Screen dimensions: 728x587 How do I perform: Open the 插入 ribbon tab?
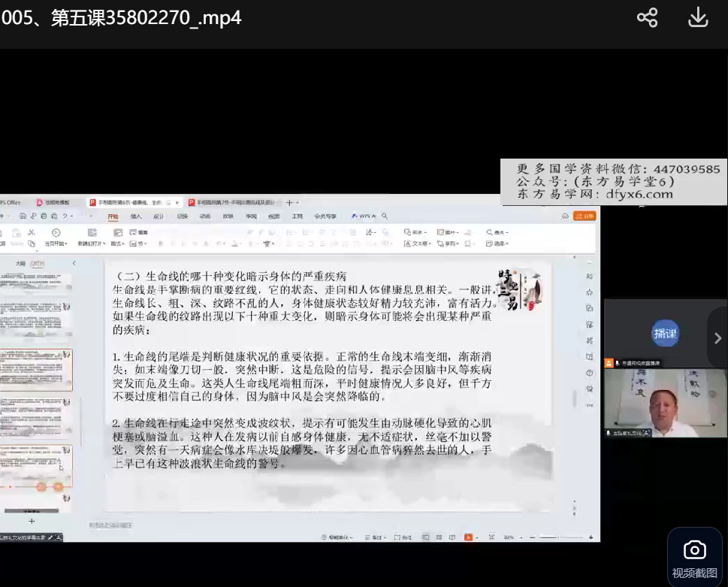(136, 216)
